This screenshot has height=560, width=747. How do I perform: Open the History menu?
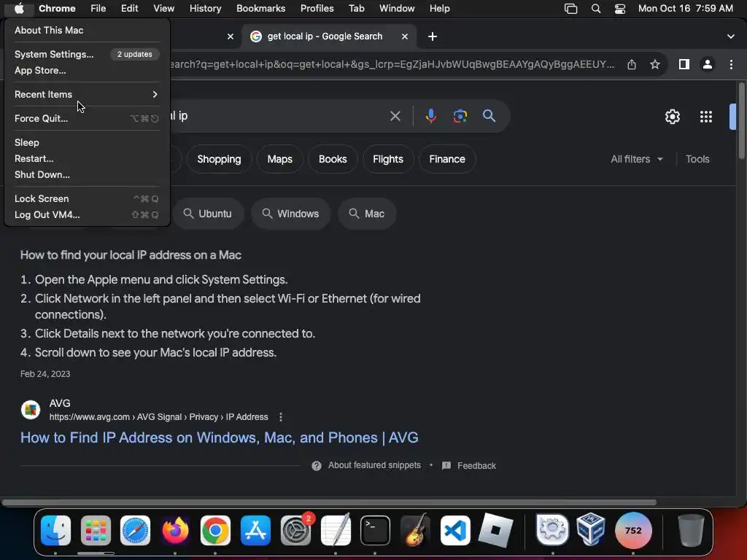click(205, 9)
